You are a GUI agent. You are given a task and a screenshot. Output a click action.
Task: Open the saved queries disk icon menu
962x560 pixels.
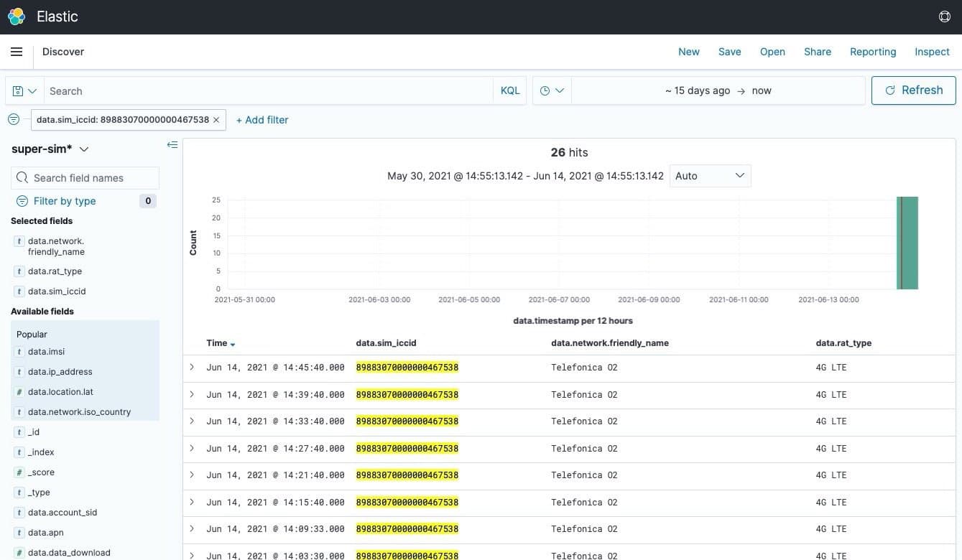pyautogui.click(x=24, y=91)
